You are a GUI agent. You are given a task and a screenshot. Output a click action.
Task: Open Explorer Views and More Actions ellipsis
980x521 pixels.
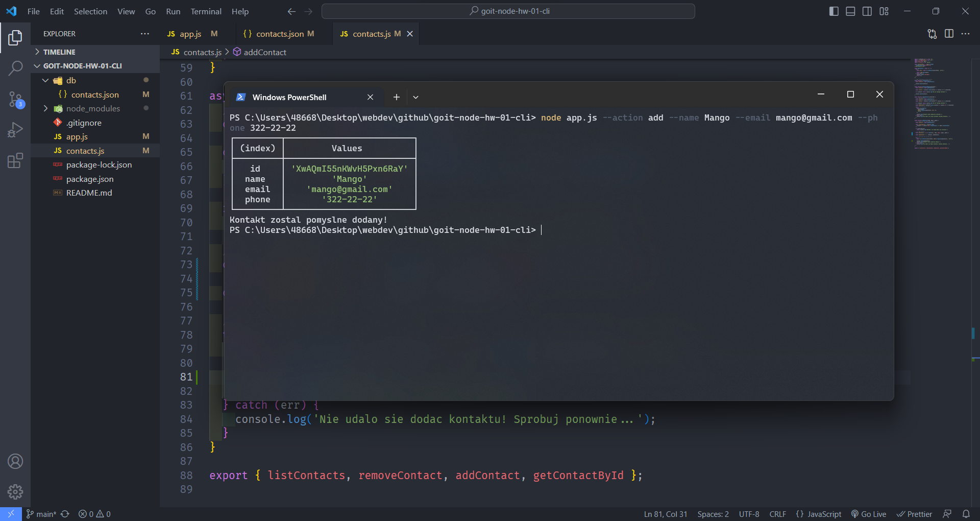point(145,34)
